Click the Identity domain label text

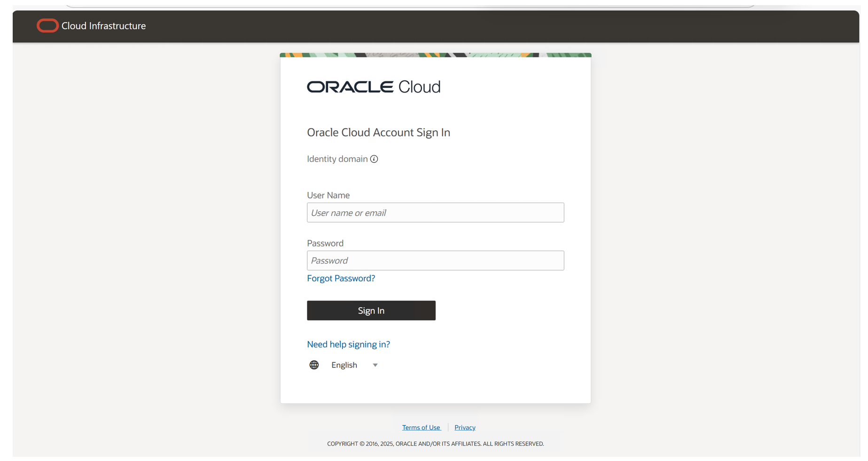337,159
